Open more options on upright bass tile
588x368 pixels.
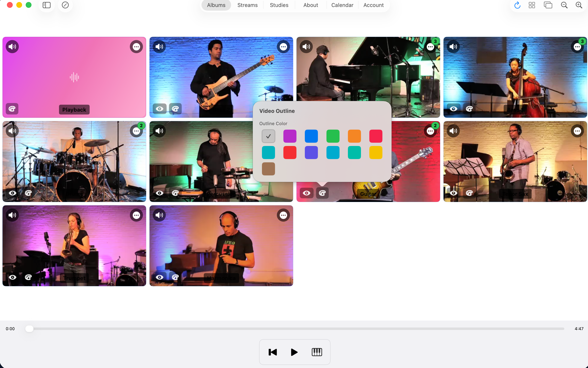(577, 47)
